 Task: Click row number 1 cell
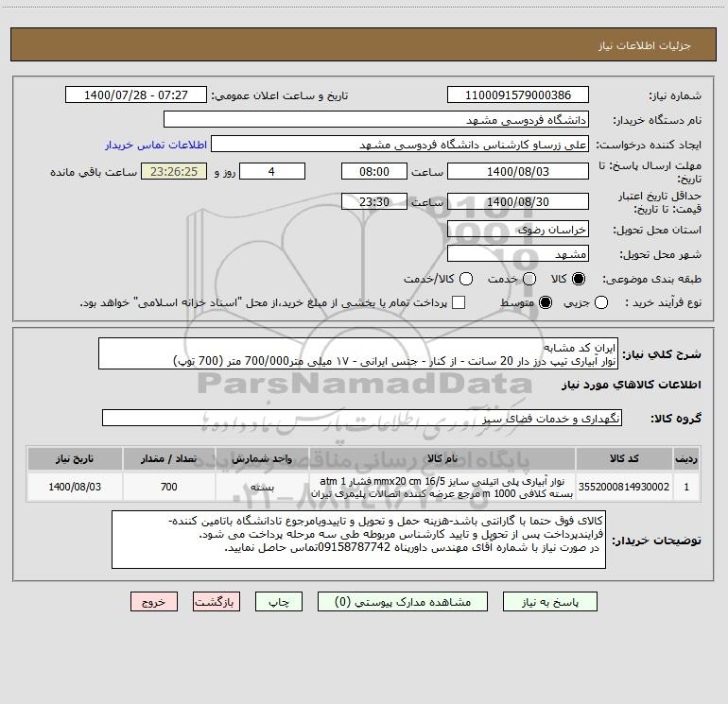[x=686, y=487]
